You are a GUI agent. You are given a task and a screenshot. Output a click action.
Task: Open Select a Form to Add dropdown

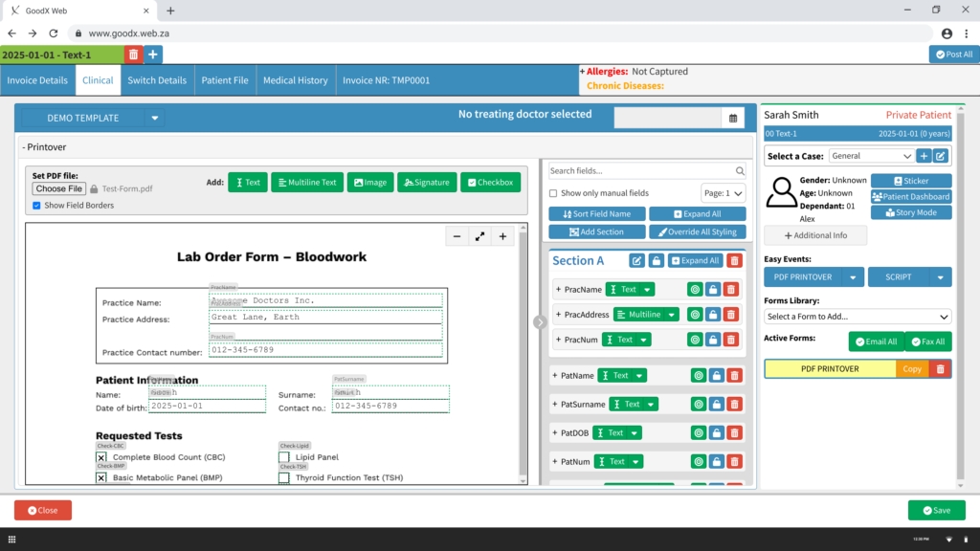(857, 317)
